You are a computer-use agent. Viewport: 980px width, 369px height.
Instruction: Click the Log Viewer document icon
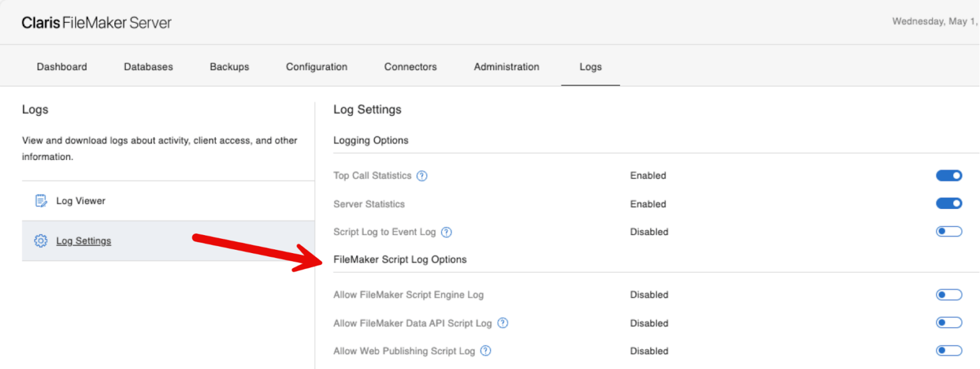click(40, 200)
